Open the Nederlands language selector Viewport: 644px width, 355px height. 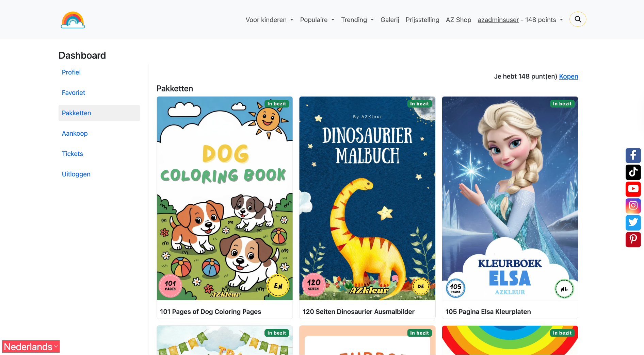31,346
